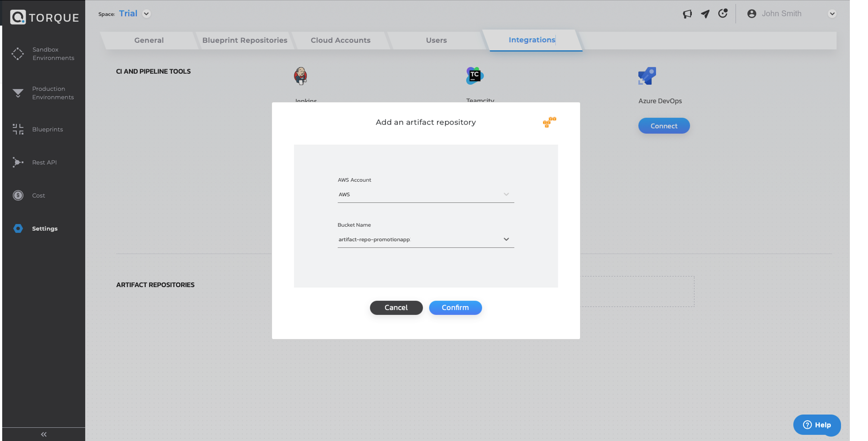This screenshot has height=441, width=868.
Task: Collapse the sidebar with double chevron
Action: point(43,434)
